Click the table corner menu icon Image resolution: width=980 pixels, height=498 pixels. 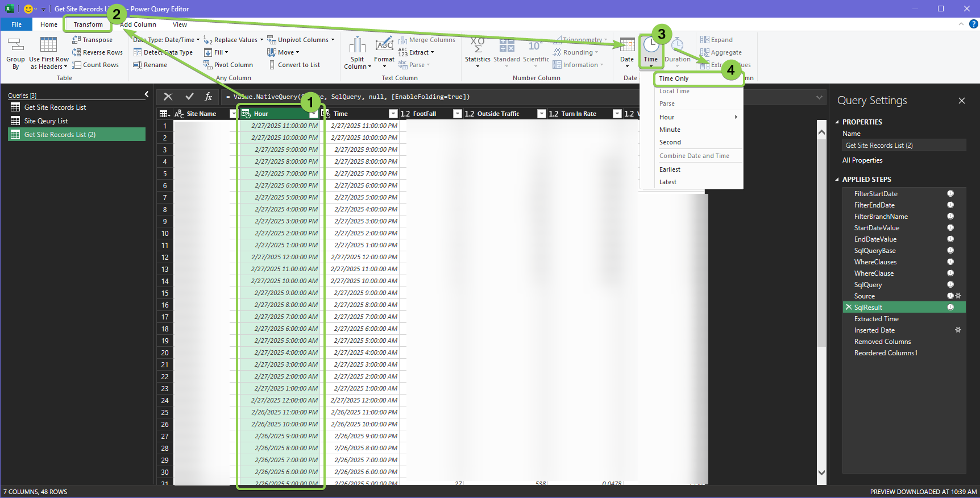(x=165, y=114)
